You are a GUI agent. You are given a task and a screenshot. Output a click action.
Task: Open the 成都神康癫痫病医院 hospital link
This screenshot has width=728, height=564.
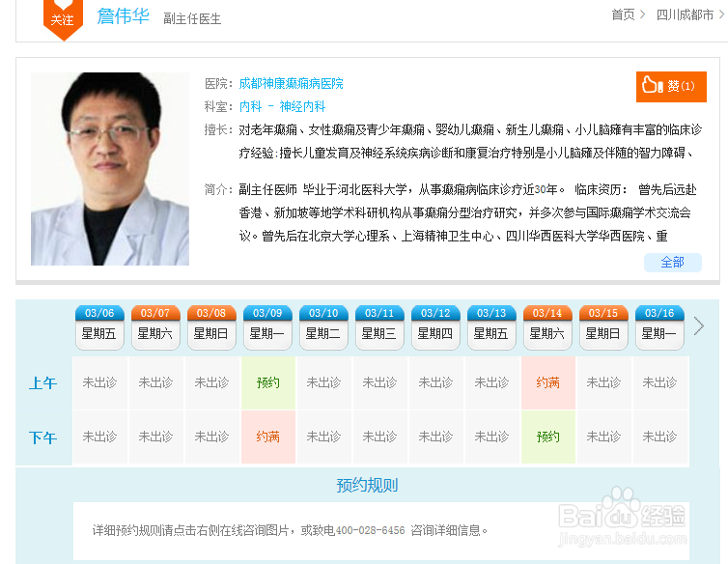tap(292, 84)
